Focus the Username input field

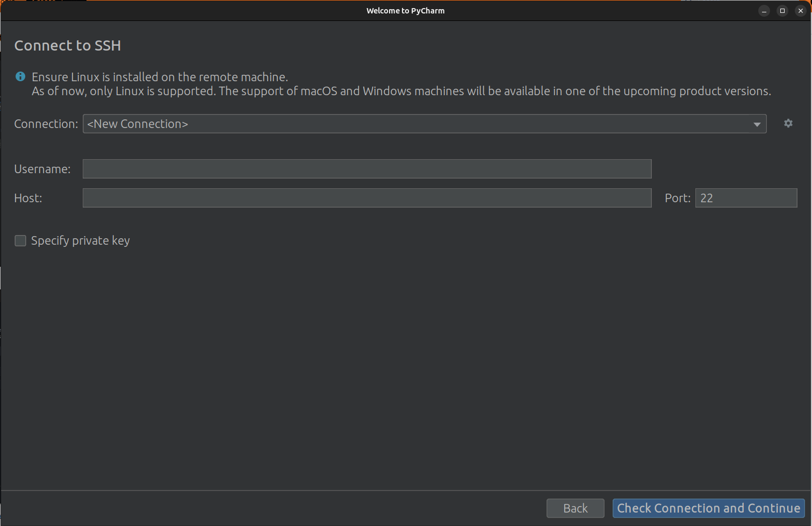coord(367,169)
